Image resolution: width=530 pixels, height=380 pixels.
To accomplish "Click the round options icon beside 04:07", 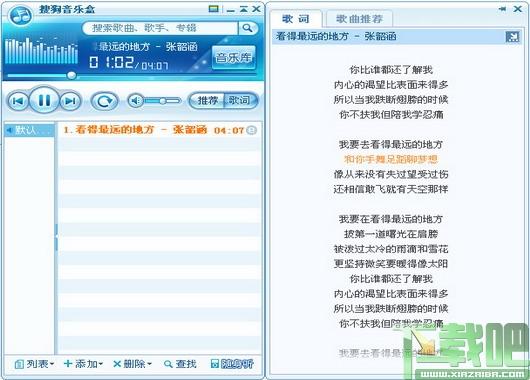I will coord(251,130).
